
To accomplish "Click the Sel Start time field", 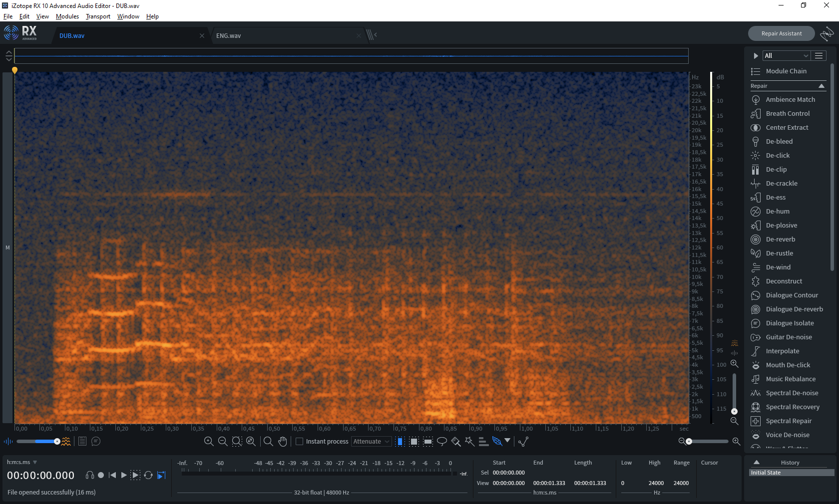I will (509, 473).
